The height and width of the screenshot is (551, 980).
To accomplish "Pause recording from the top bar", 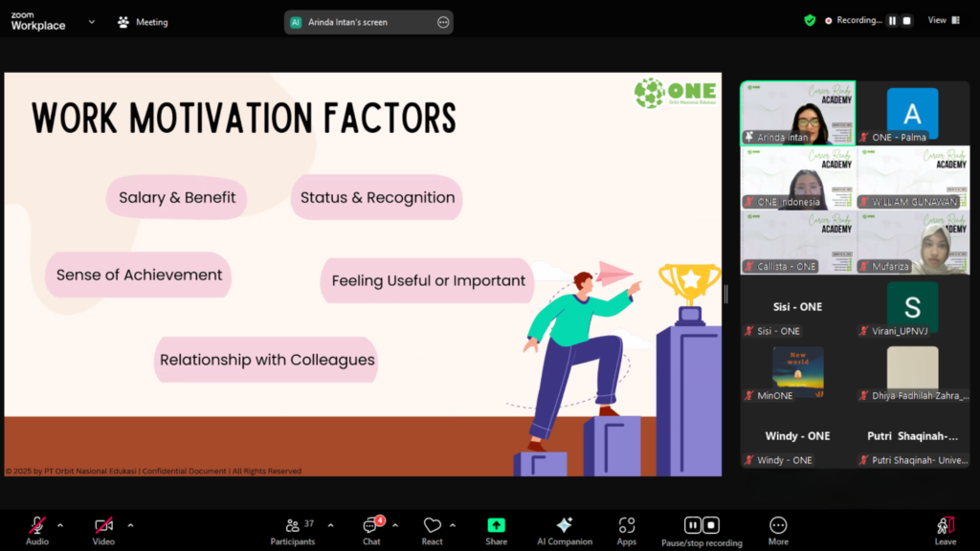I will (x=893, y=21).
